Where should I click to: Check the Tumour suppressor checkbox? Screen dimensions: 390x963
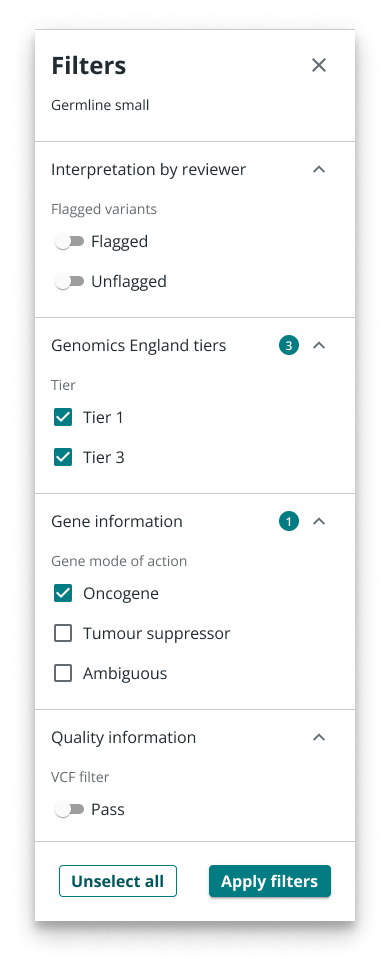pyautogui.click(x=63, y=633)
